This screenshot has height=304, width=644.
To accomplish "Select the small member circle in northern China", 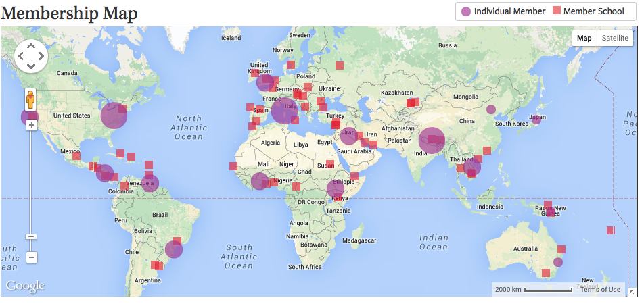I will (491, 109).
